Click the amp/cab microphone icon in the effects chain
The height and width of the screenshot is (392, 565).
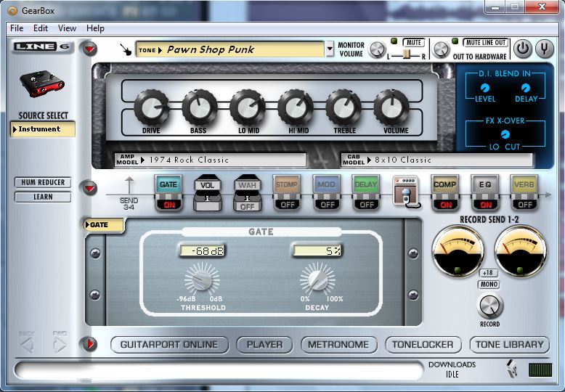[x=406, y=192]
